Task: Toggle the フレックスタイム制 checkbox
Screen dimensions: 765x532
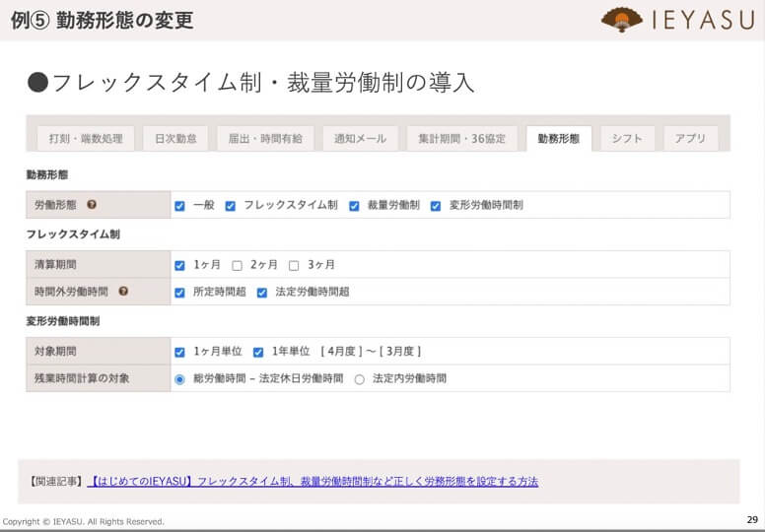Action: tap(230, 206)
